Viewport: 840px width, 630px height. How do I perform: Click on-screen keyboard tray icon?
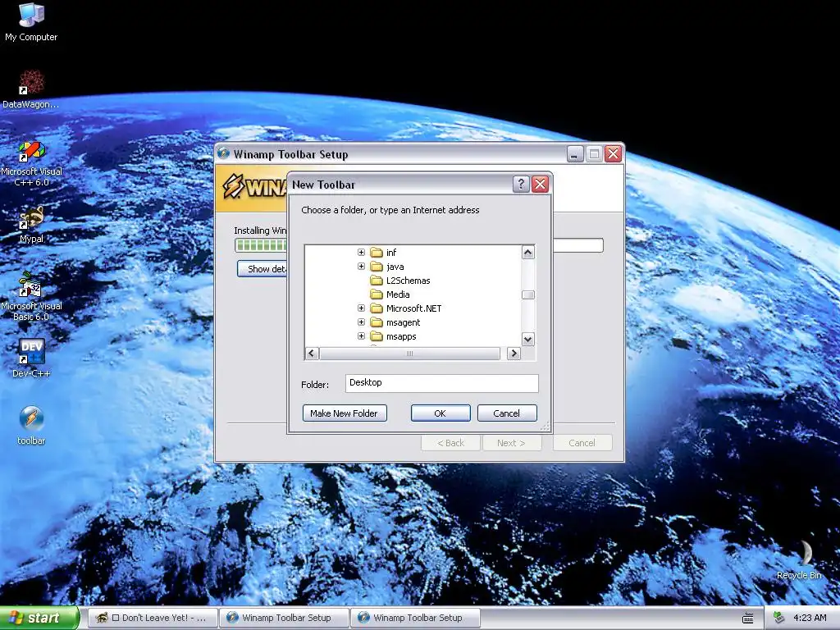coord(748,619)
